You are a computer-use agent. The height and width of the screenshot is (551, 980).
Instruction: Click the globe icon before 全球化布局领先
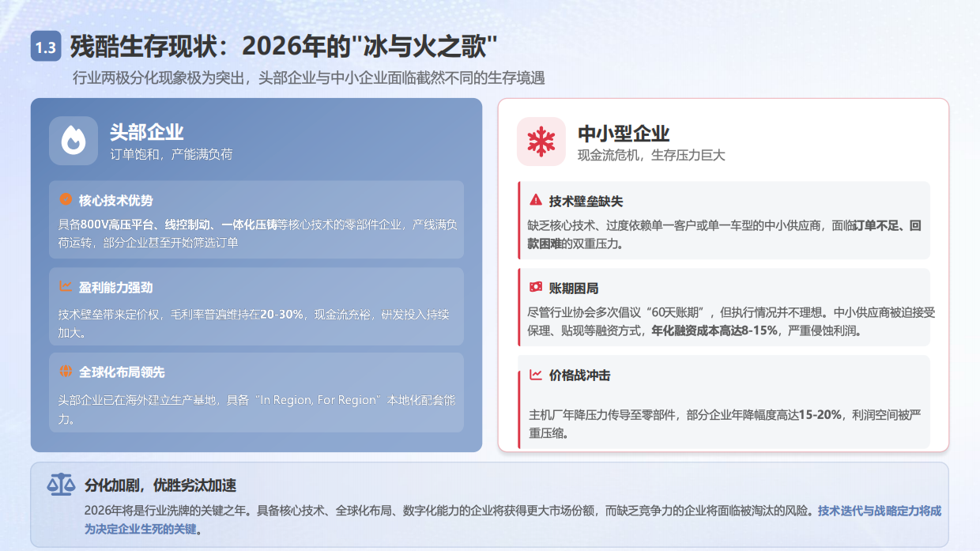(66, 372)
